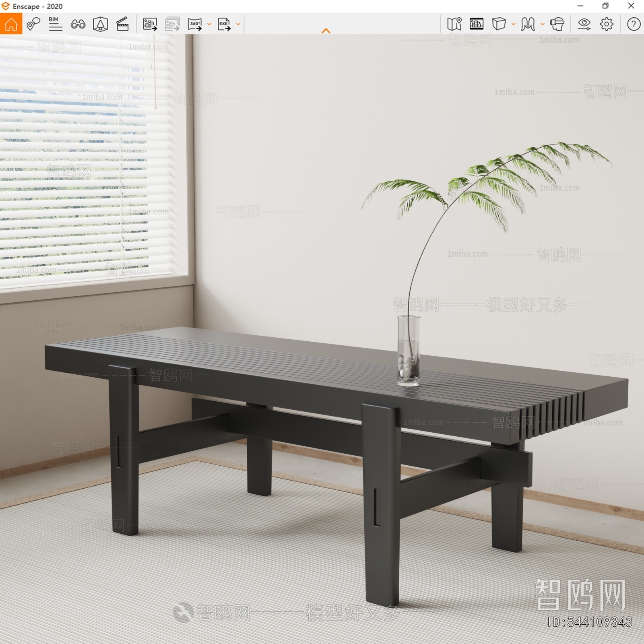Open General Settings gear icon

(x=607, y=24)
